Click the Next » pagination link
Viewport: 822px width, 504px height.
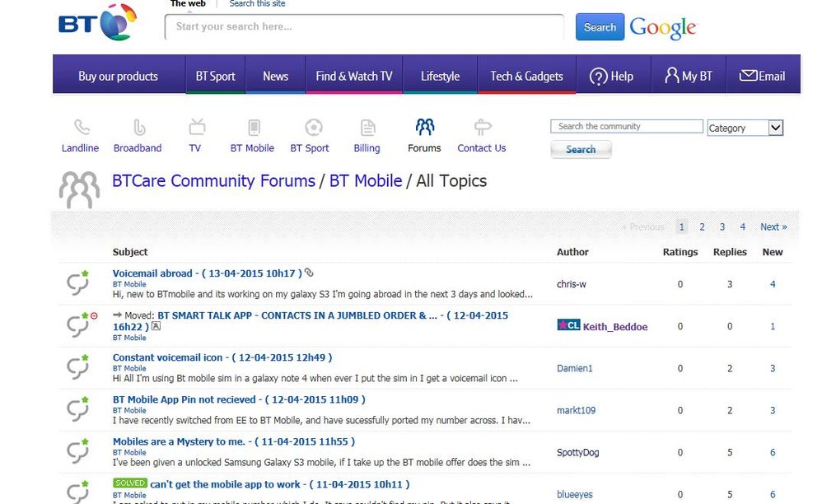coord(773,226)
